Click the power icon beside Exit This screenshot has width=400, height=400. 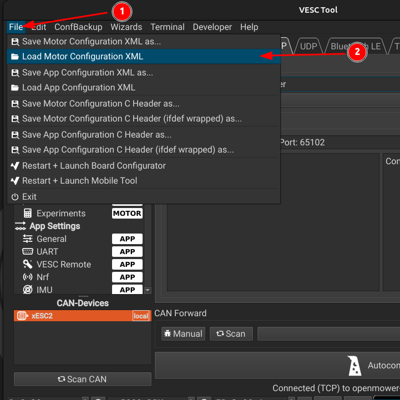pyautogui.click(x=15, y=197)
